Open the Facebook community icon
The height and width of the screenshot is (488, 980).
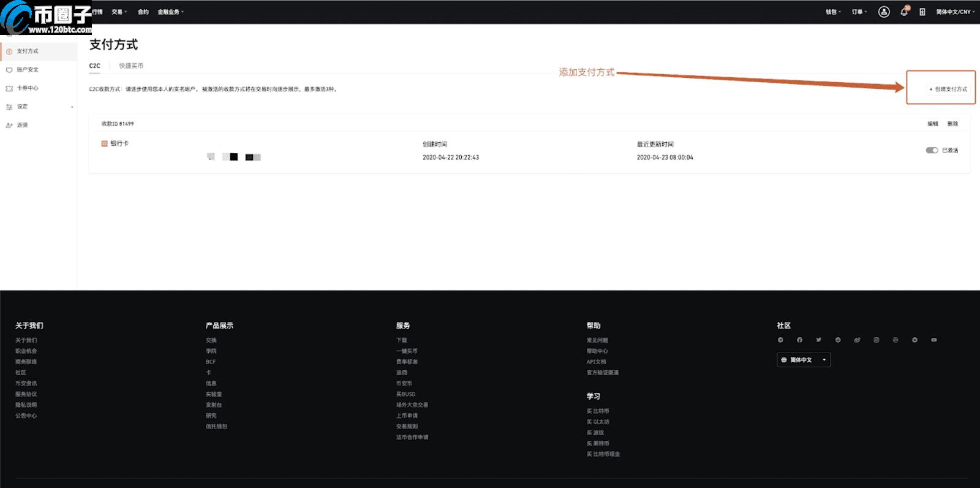799,340
